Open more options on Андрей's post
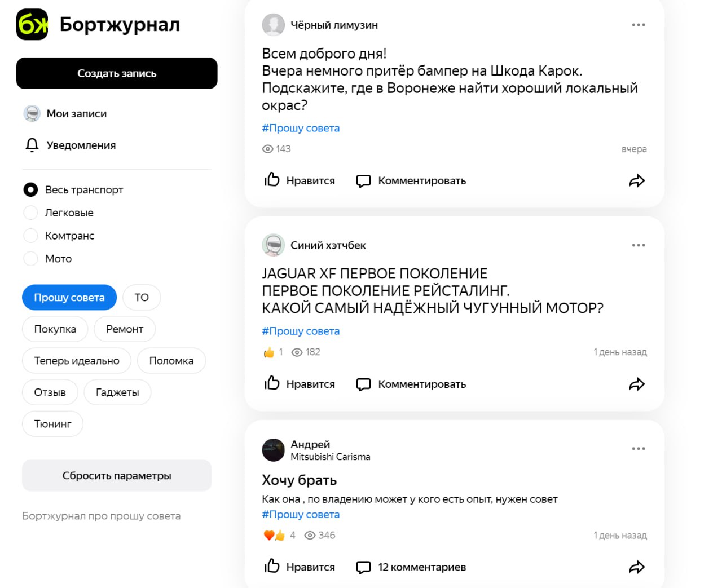The height and width of the screenshot is (588, 722). tap(639, 449)
